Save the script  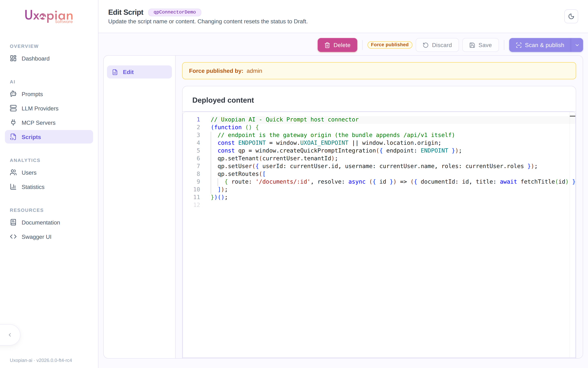point(480,45)
